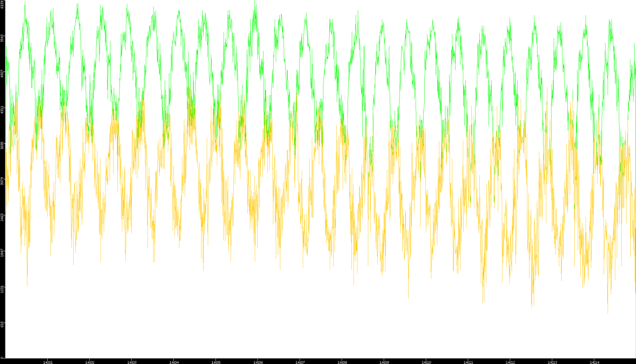636x364 pixels.
Task: Click the 3695 vertical axis label
Action: click(x=2, y=146)
